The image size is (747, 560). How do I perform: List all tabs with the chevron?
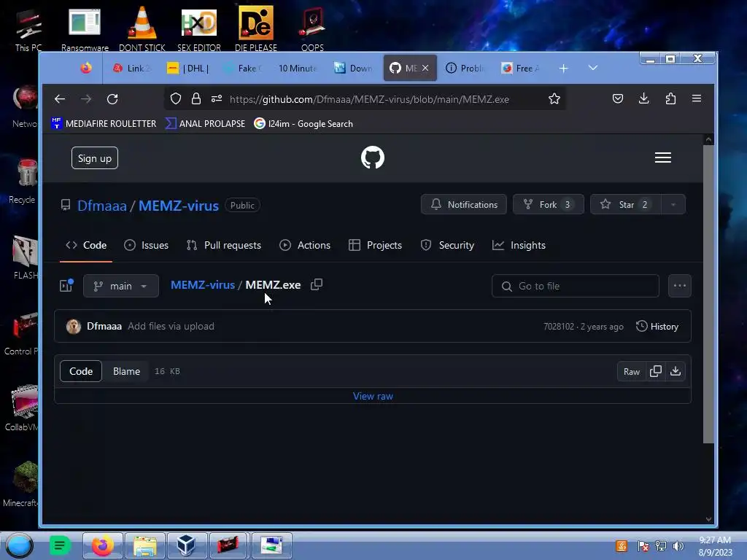pyautogui.click(x=593, y=68)
